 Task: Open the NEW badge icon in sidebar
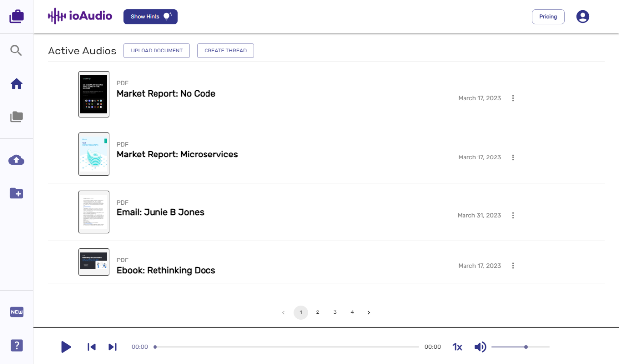pyautogui.click(x=17, y=312)
